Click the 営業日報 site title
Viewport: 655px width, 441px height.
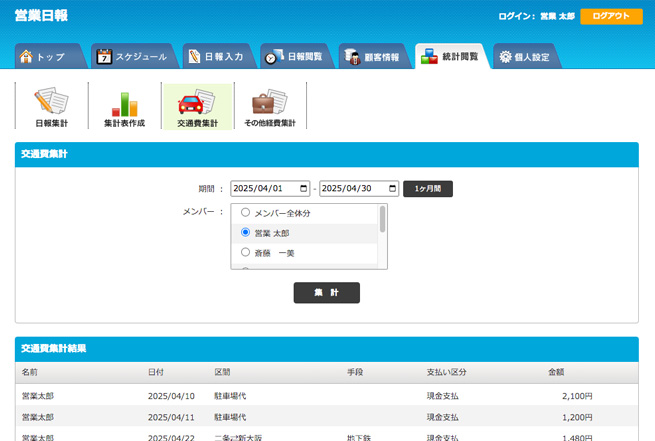coord(41,16)
